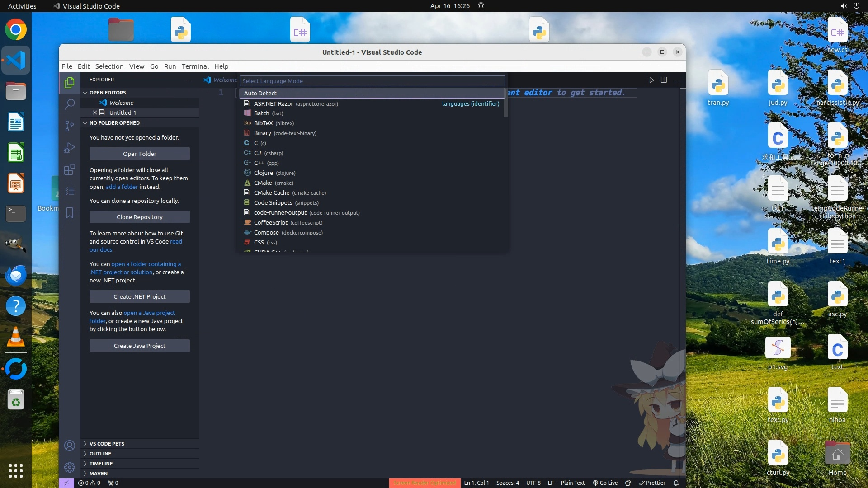Toggle Screen Reader Optimized status item

point(425,483)
